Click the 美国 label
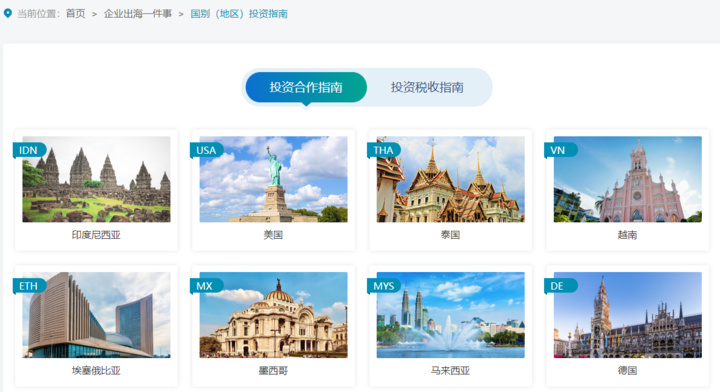The height and width of the screenshot is (392, 720). pos(273,235)
